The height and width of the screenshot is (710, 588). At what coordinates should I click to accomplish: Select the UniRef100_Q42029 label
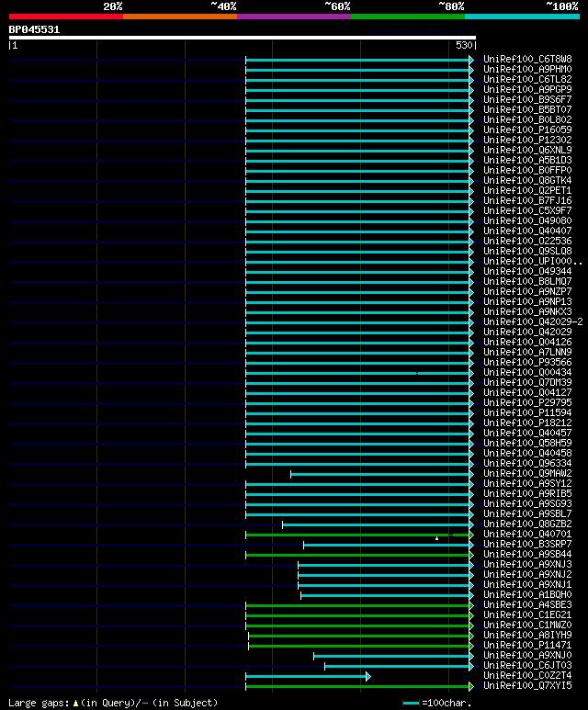point(527,332)
